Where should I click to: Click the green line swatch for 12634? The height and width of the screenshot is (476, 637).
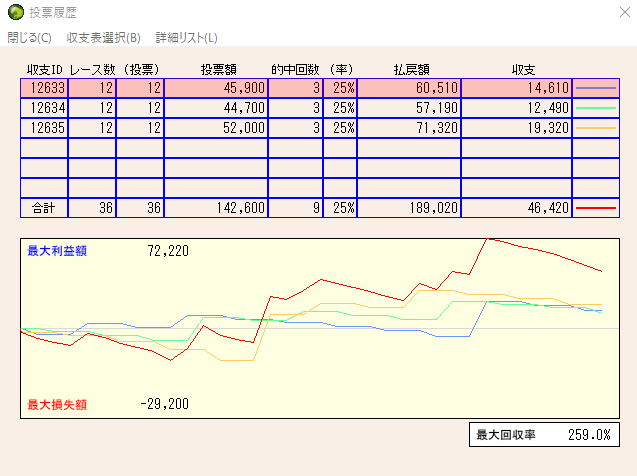tap(596, 108)
